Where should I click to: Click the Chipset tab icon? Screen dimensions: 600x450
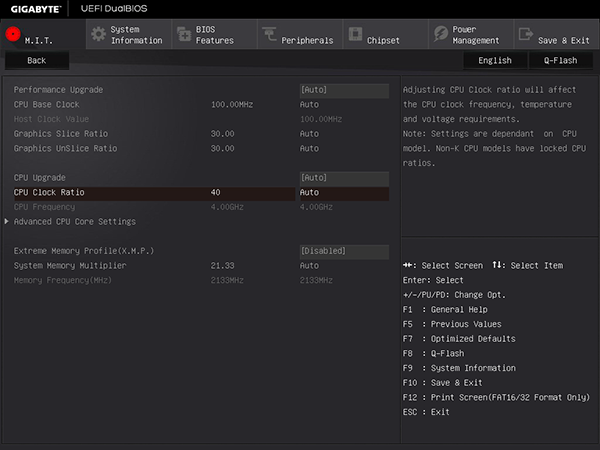355,34
